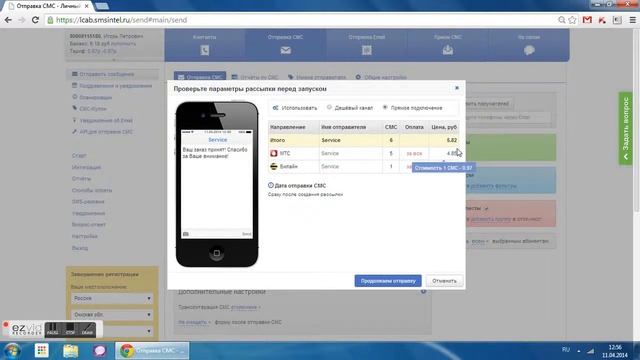The width and height of the screenshot is (640, 360).
Task: Select the Дешёвый канал radio option
Action: 329,107
